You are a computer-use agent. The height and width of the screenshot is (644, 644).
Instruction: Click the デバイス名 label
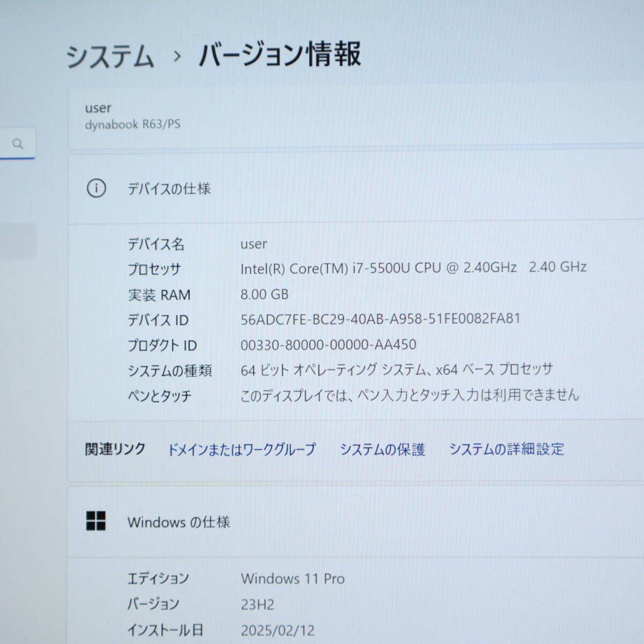point(156,244)
